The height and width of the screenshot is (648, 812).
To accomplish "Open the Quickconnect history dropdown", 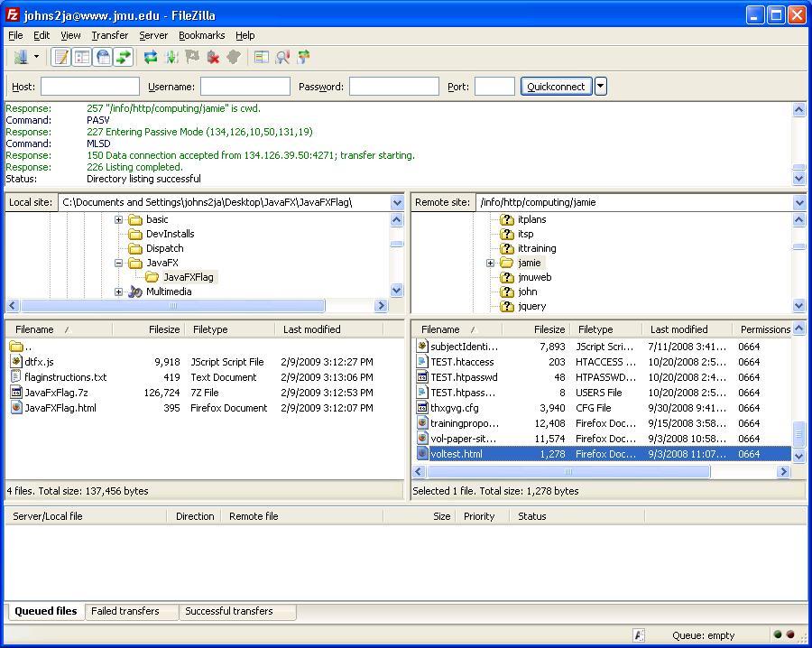I will pyautogui.click(x=601, y=87).
